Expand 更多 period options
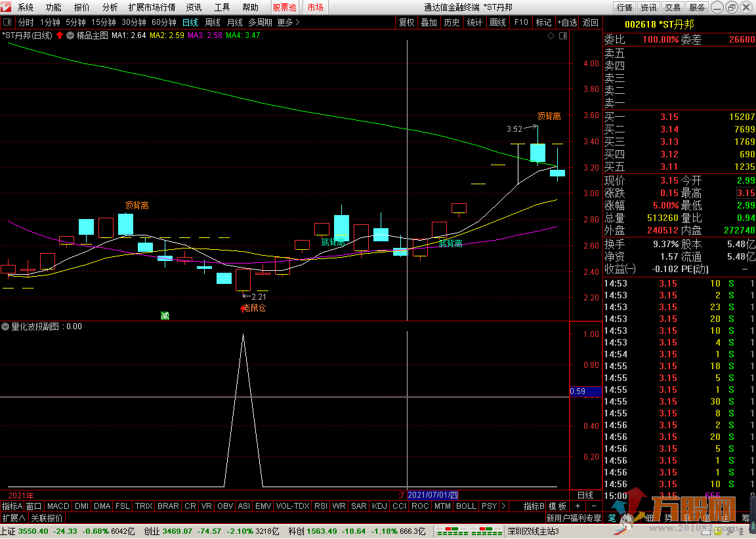756x539 pixels. [288, 22]
